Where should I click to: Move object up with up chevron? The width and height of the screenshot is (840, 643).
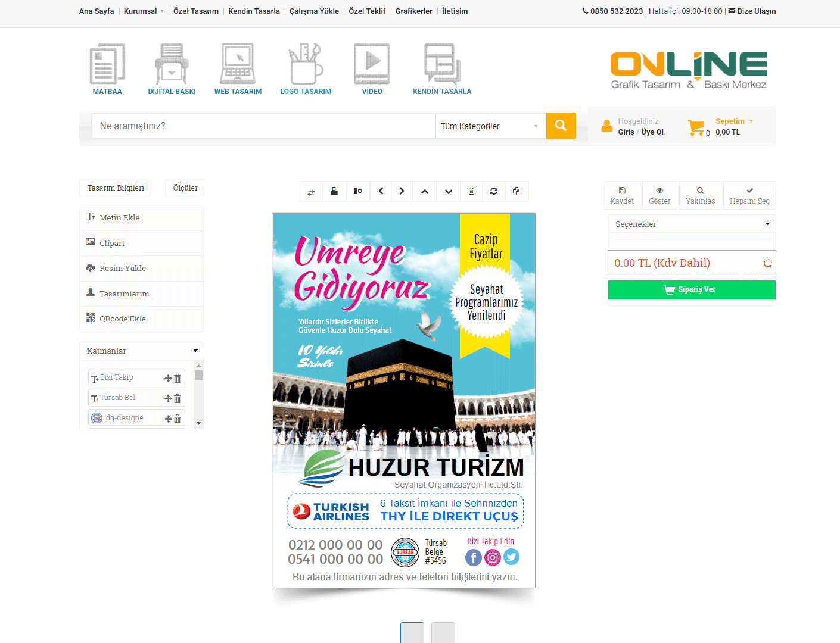[425, 192]
